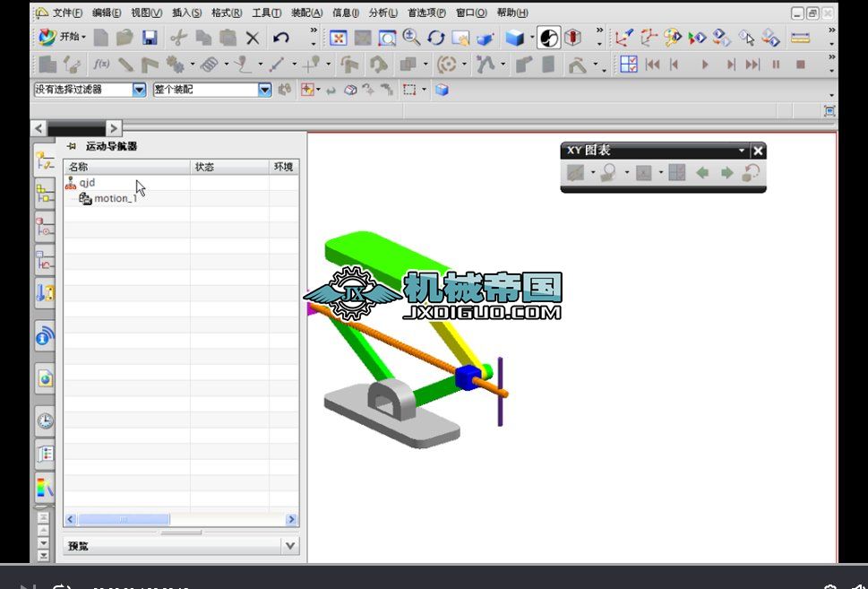This screenshot has width=868, height=589.
Task: Click green forward arrow in XY 图表
Action: click(x=726, y=173)
